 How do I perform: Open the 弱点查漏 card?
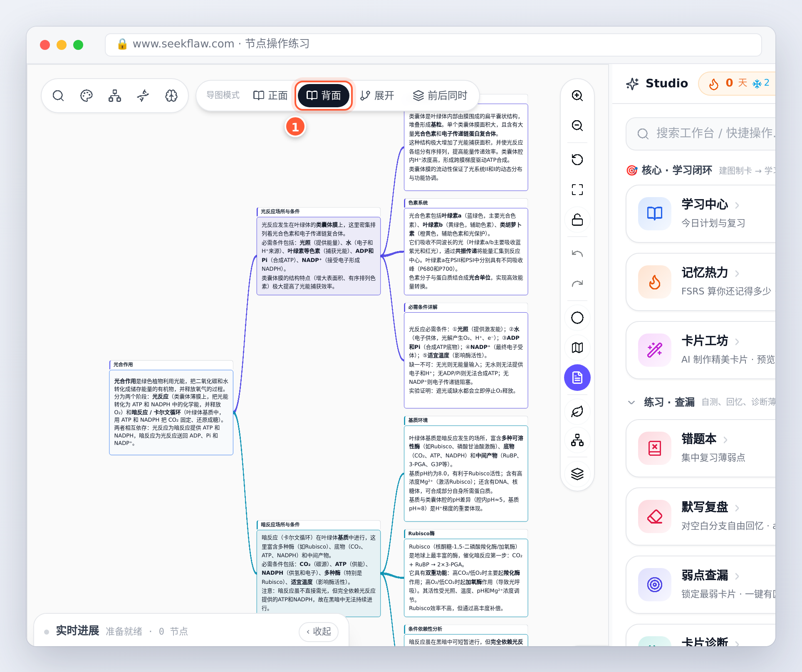coord(701,585)
